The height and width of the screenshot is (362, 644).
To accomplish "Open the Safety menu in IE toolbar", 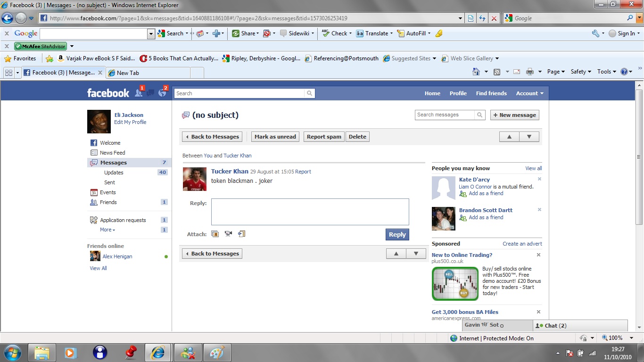I will coord(580,72).
